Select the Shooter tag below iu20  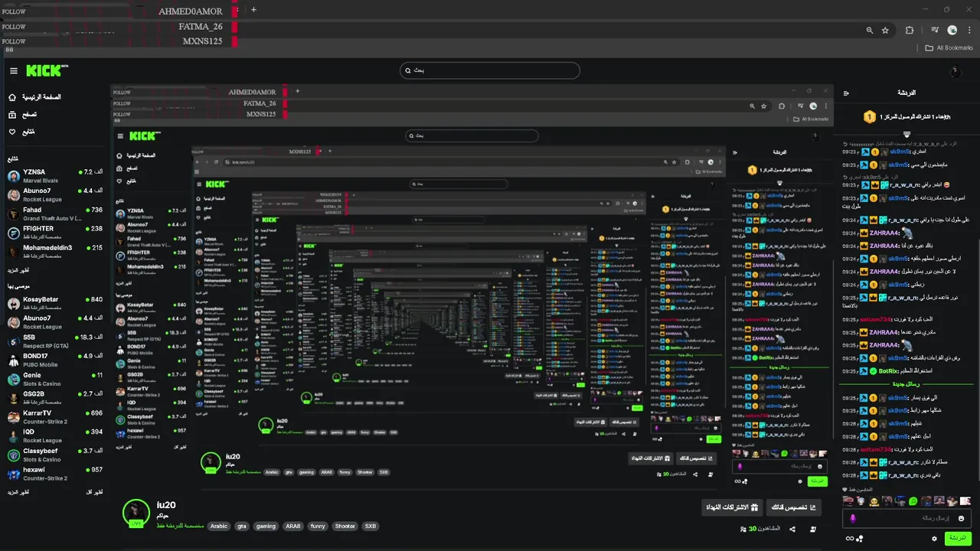pyautogui.click(x=345, y=527)
